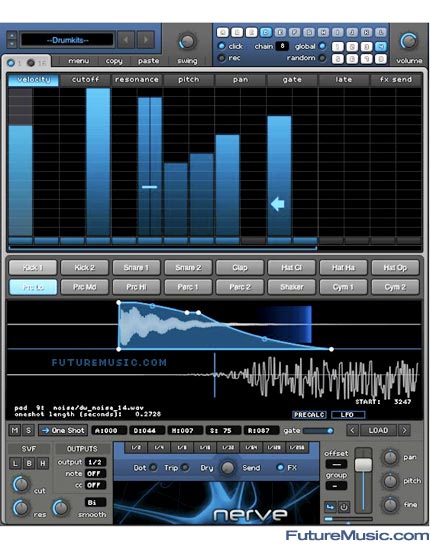Click the pad pitch knob
The height and width of the screenshot is (550, 430).
coord(390,481)
